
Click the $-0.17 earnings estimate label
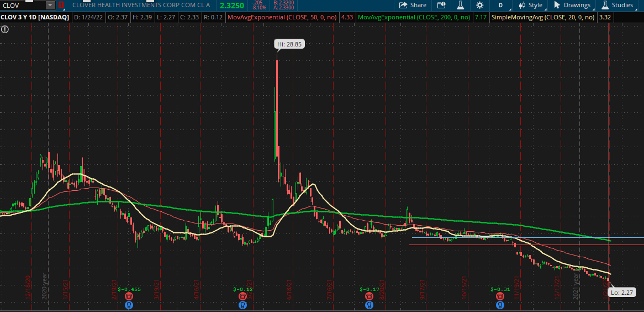pyautogui.click(x=369, y=289)
